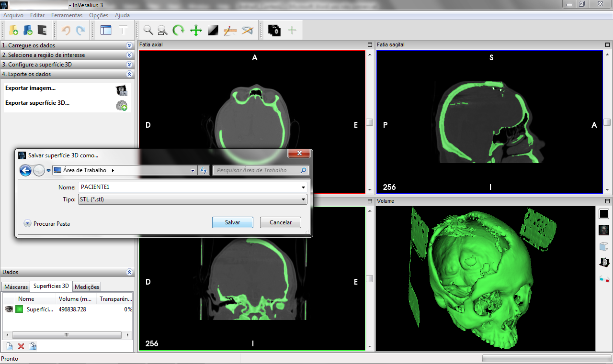Click the open project blue folder icon
This screenshot has width=613, height=364.
pyautogui.click(x=28, y=30)
